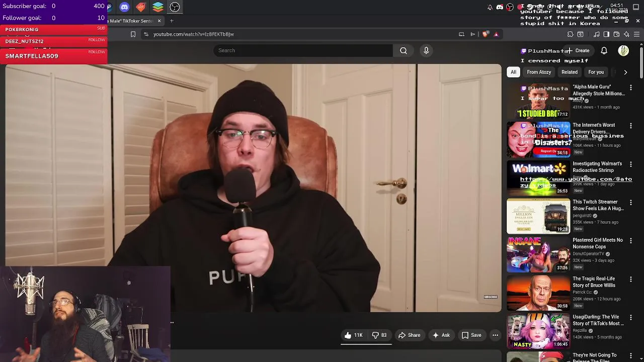Select the All filter chip

point(513,72)
